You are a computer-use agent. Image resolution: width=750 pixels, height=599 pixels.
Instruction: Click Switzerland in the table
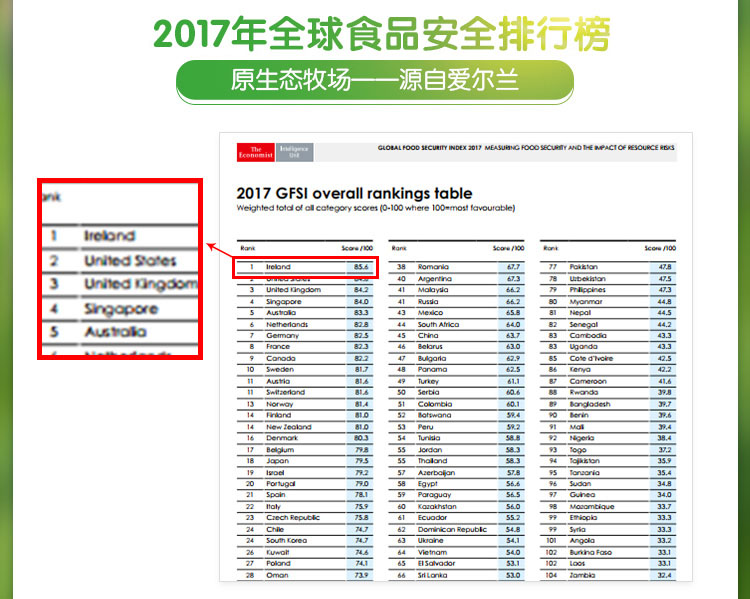(286, 392)
